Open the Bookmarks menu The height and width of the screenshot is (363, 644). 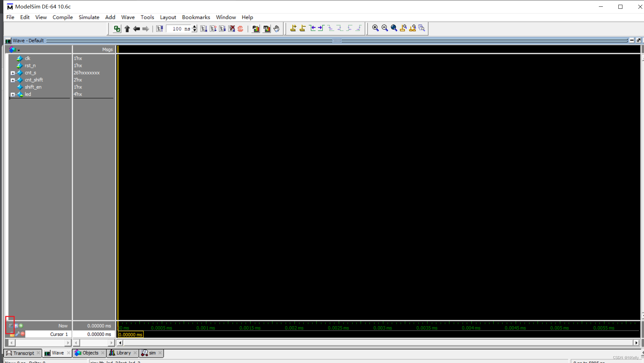196,17
